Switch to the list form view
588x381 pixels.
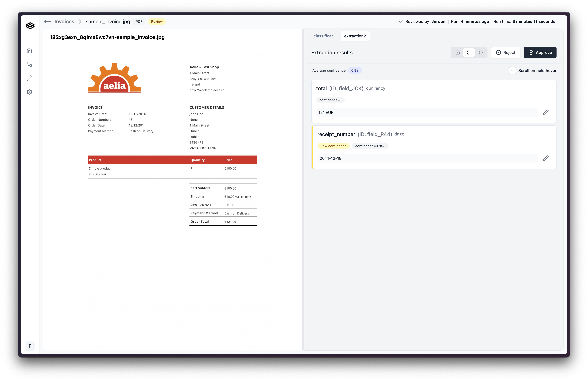469,52
